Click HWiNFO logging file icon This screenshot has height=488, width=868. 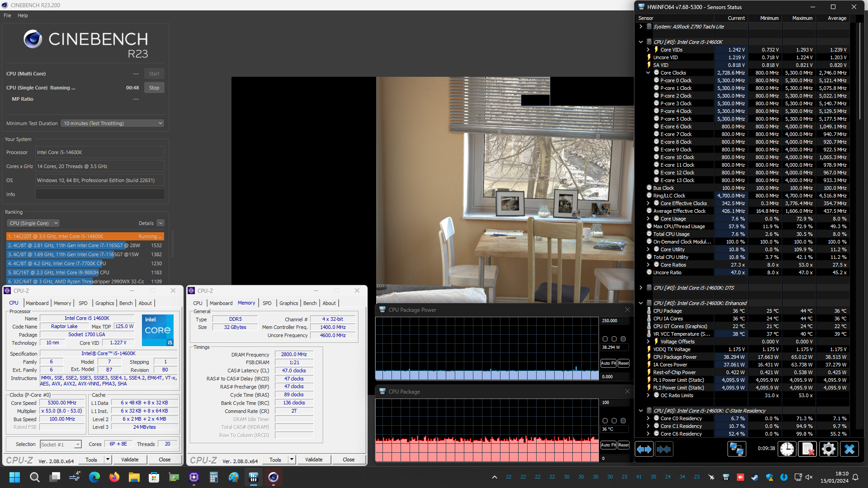807,449
